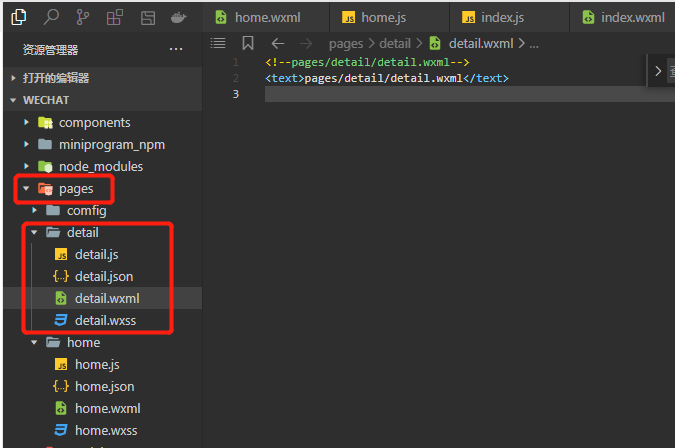Click the Docker whale icon

click(x=178, y=17)
